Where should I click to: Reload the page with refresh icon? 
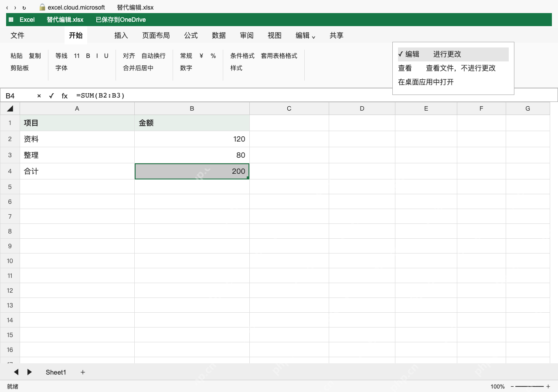[x=24, y=8]
